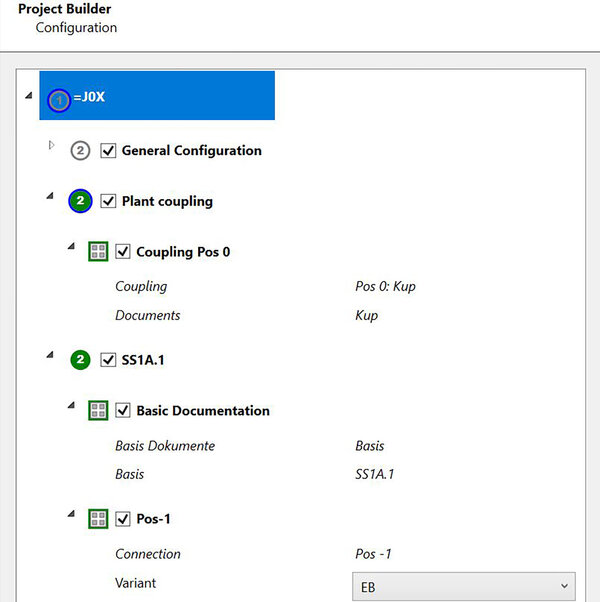Toggle the Plant coupling checkbox
The image size is (600, 602).
109,201
